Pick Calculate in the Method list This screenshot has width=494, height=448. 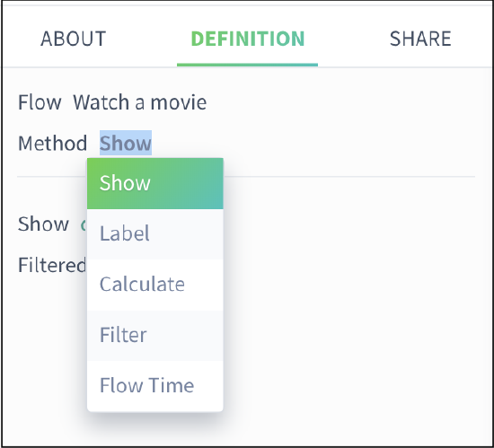(x=155, y=285)
